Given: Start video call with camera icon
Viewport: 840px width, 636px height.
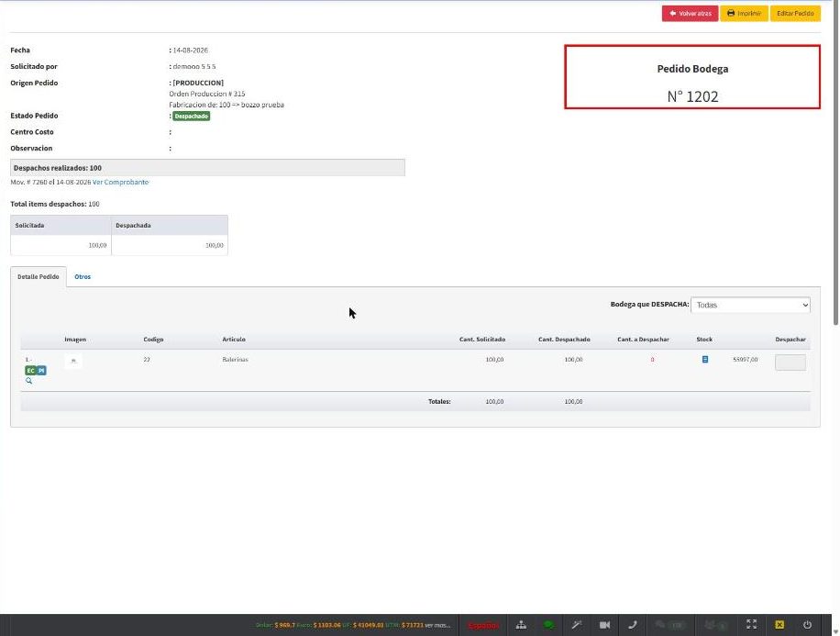Looking at the screenshot, I should pos(605,625).
